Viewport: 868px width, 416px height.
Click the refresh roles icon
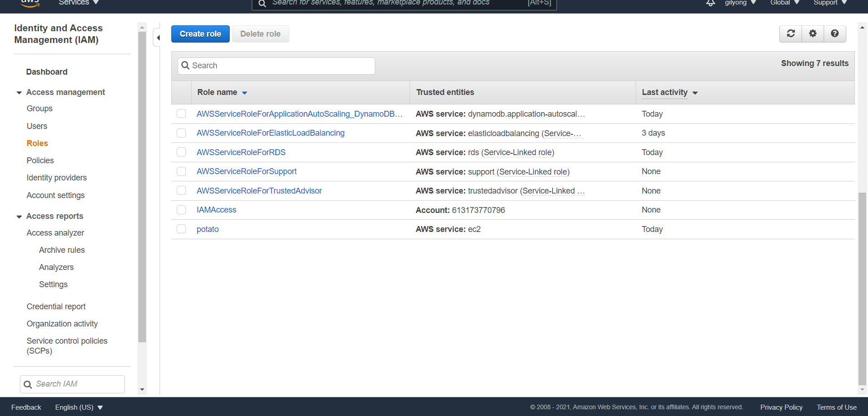click(x=791, y=33)
